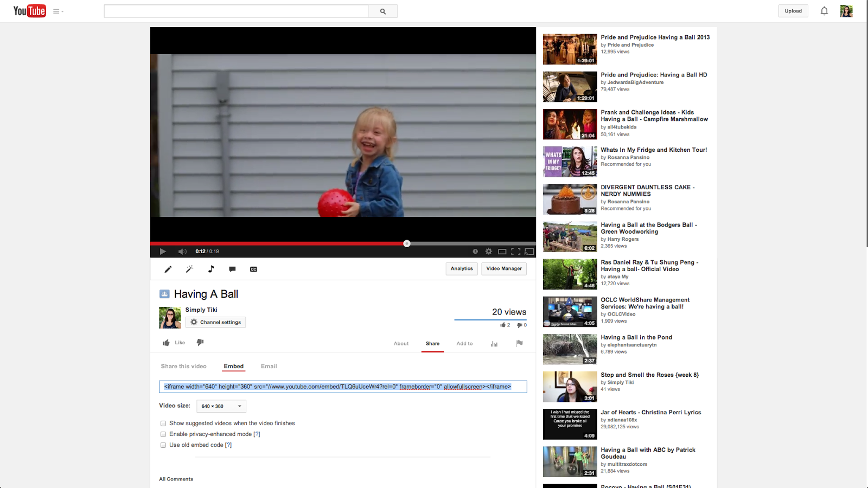Open DIVERGENT DAUNTLESS CAKE video title
The height and width of the screenshot is (488, 868).
pyautogui.click(x=647, y=190)
